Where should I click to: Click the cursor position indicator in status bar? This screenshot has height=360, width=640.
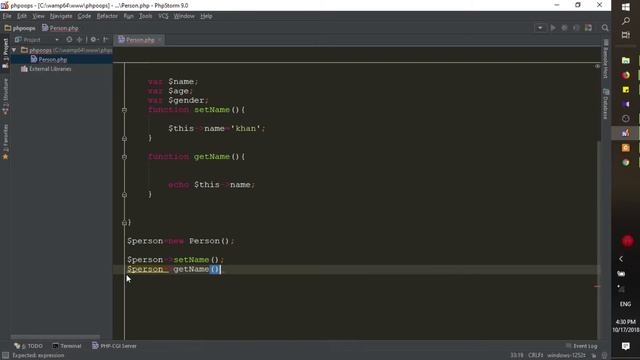517,356
